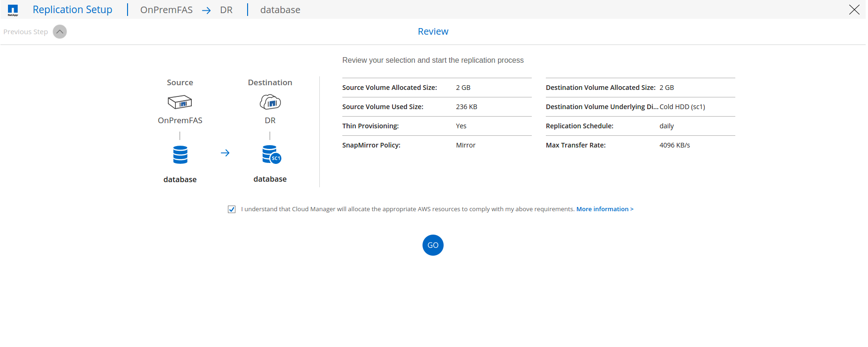Click the header arrow between OnPremFAS and DR
Screen dimensions: 868x347
[206, 10]
